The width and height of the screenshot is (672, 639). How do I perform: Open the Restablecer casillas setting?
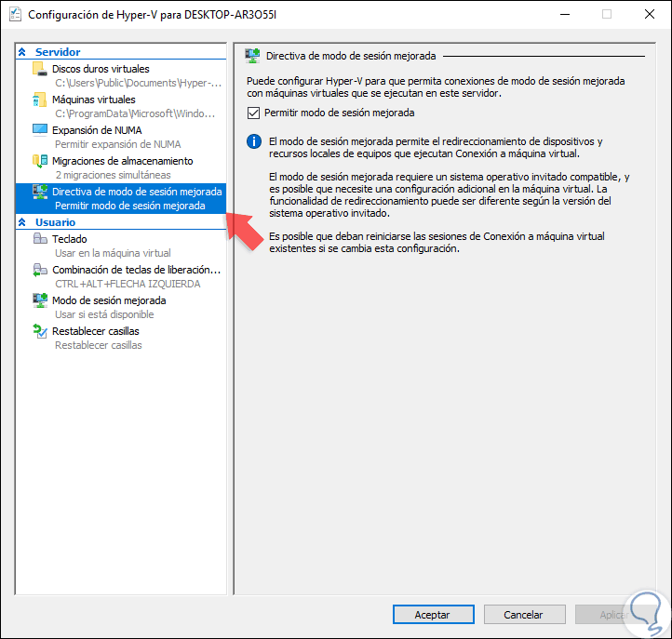(121, 338)
